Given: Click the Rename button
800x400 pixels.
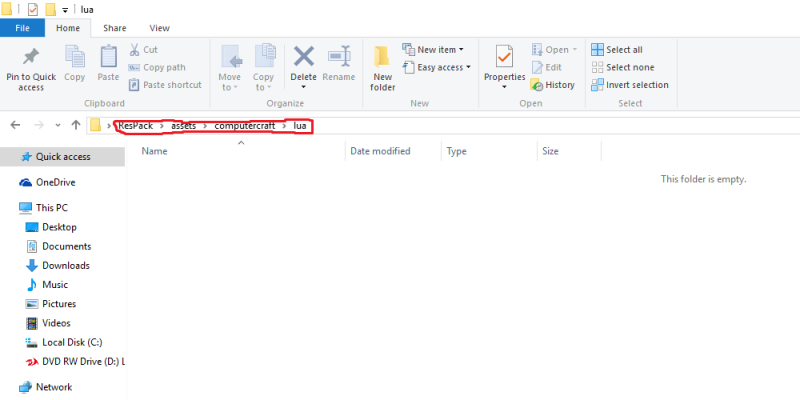Looking at the screenshot, I should (x=339, y=64).
